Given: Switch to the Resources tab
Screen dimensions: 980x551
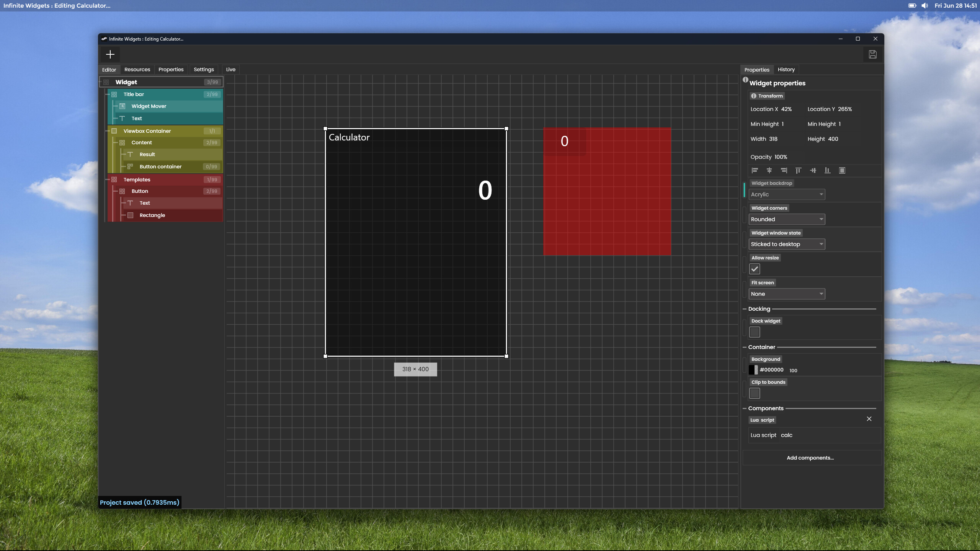Looking at the screenshot, I should pyautogui.click(x=137, y=69).
